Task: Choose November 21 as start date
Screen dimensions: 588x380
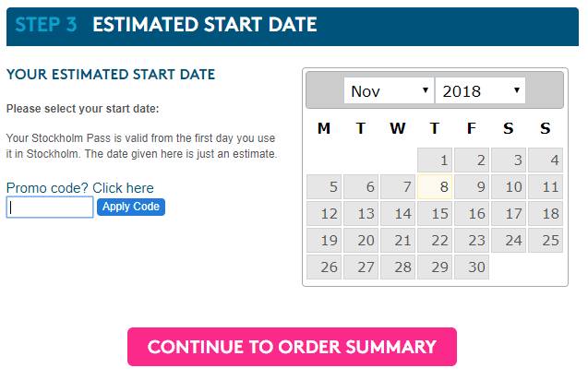Action: tap(397, 242)
